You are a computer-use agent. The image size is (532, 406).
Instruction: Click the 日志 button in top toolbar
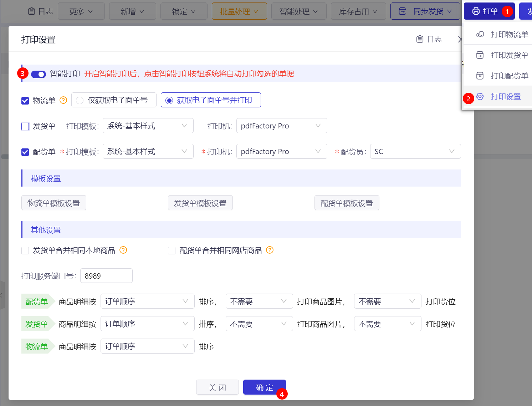click(x=40, y=11)
